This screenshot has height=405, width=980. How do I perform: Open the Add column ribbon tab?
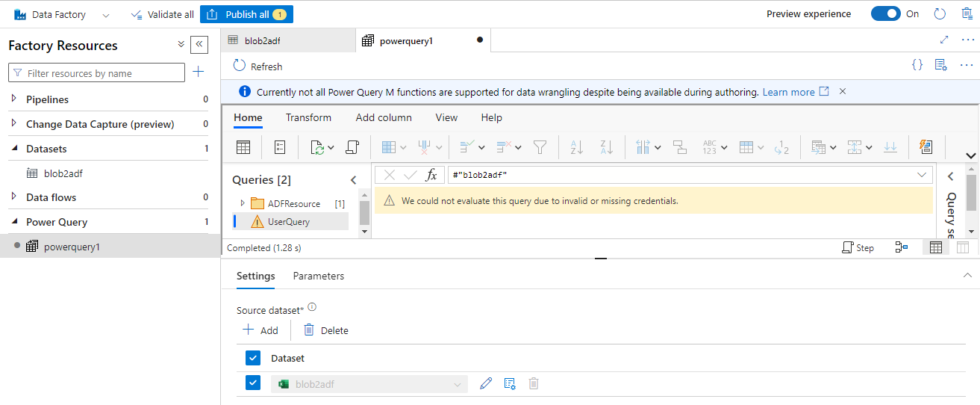[384, 117]
